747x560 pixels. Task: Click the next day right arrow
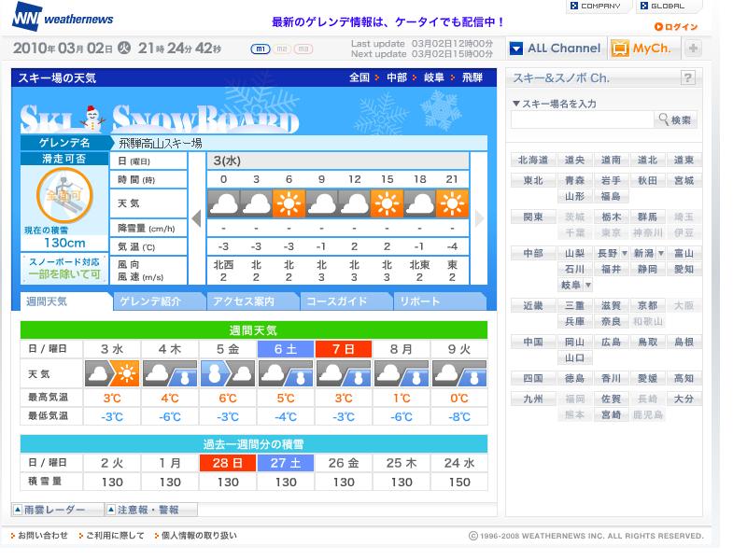pyautogui.click(x=479, y=218)
